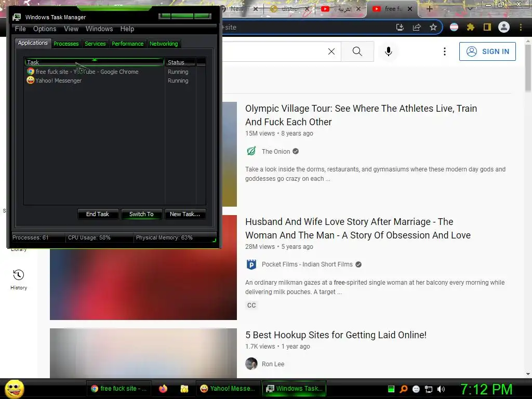This screenshot has width=532, height=399.
Task: Switch to the Networking tab
Action: [164, 44]
